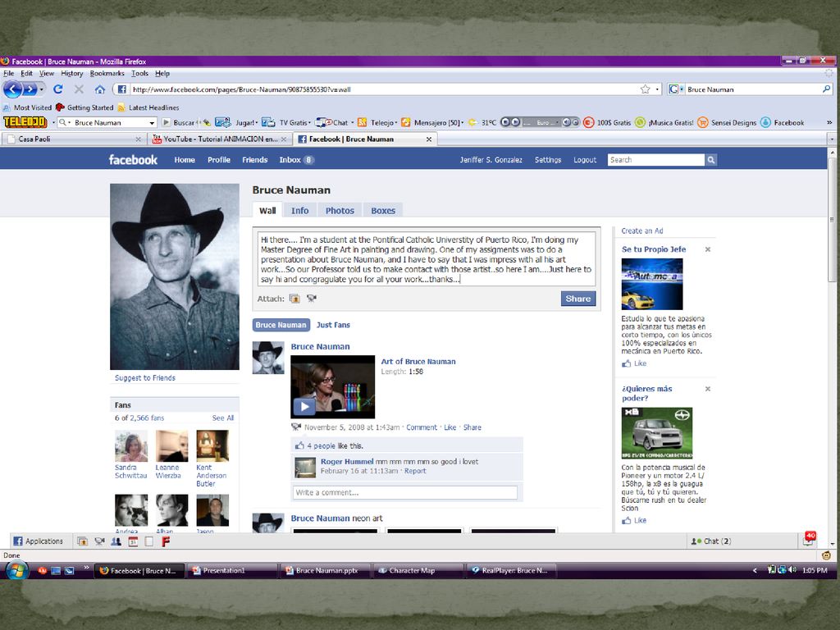Screen dimensions: 840x630
Task: Click the Facebook Search input field
Action: [656, 160]
